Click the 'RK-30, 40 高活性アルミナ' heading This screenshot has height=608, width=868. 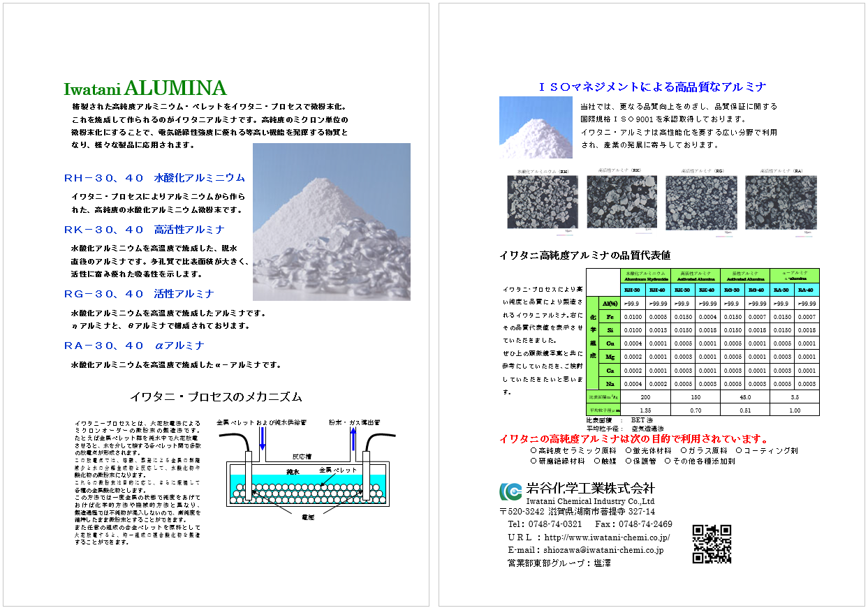coord(145,230)
